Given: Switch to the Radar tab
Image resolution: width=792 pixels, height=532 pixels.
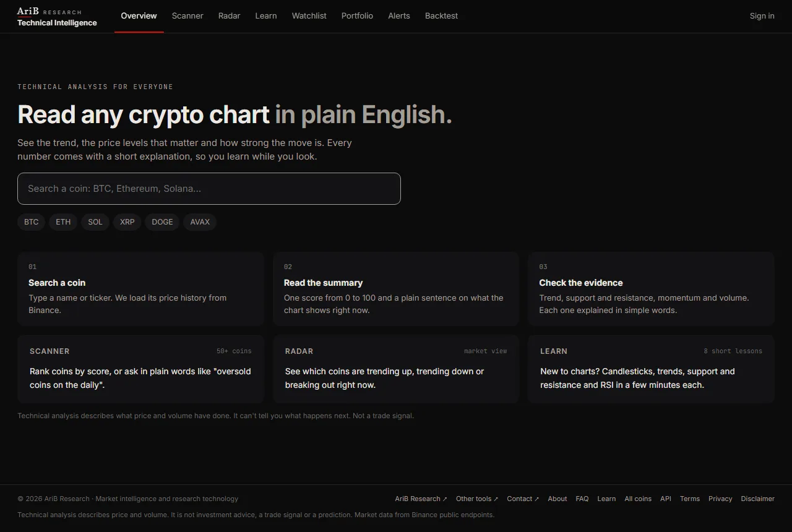Looking at the screenshot, I should click(230, 16).
